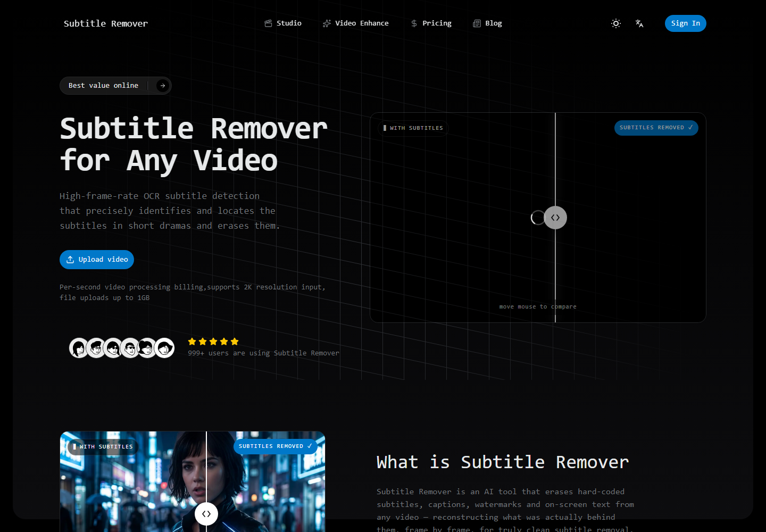
Task: Click the arrow in Best value online badge
Action: (163, 86)
